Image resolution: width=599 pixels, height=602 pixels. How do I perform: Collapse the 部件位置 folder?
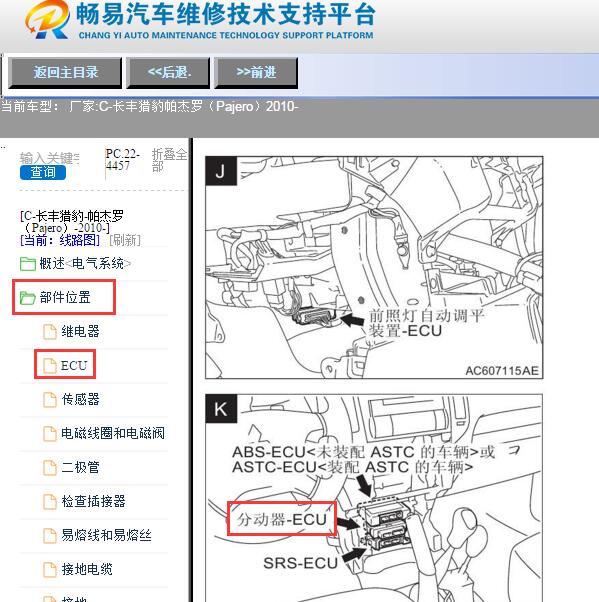[x=65, y=297]
